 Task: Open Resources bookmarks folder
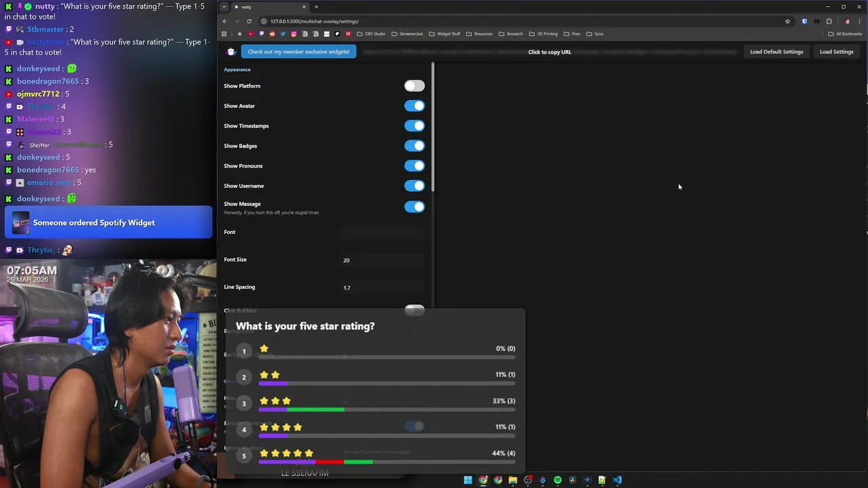pos(479,34)
